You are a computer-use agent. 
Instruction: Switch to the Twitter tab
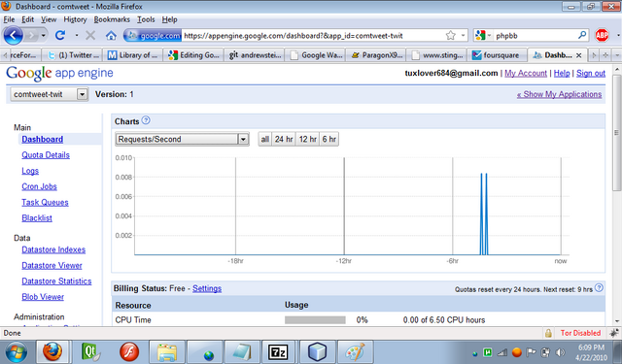point(72,55)
